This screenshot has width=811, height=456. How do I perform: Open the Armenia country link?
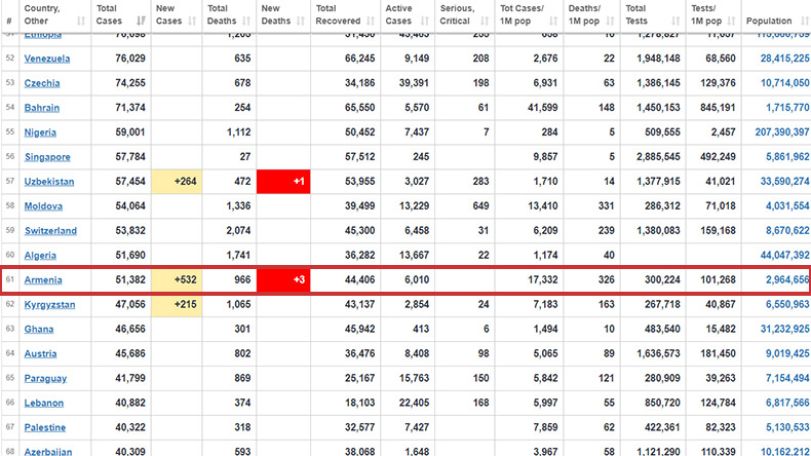(x=43, y=280)
